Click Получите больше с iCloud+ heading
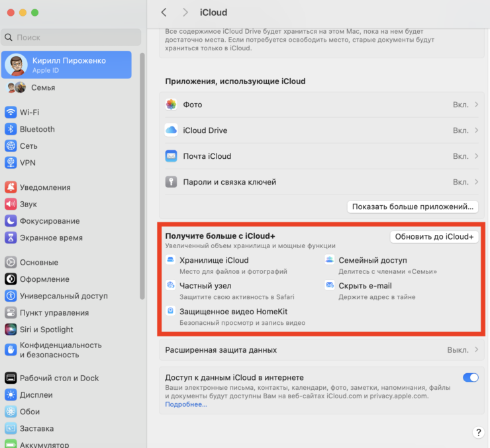Image resolution: width=490 pixels, height=448 pixels. 220,236
